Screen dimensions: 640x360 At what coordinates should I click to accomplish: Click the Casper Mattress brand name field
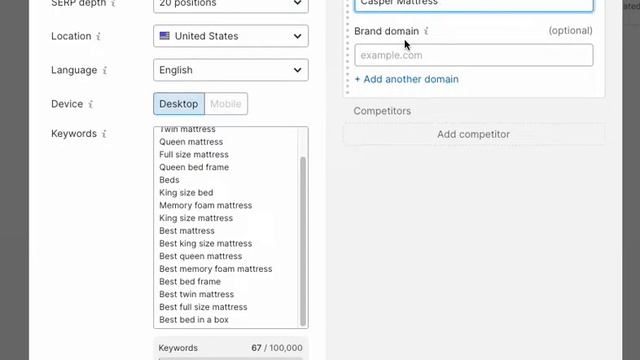pos(473,5)
